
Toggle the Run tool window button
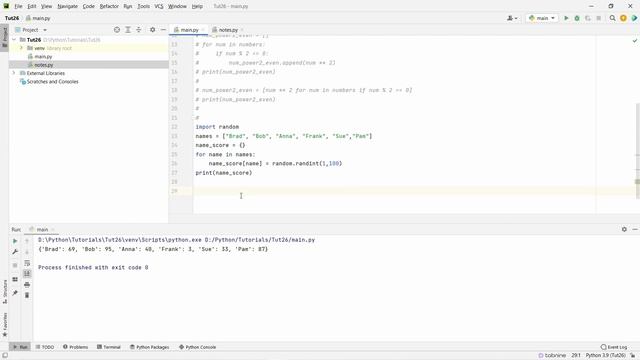pyautogui.click(x=20, y=347)
